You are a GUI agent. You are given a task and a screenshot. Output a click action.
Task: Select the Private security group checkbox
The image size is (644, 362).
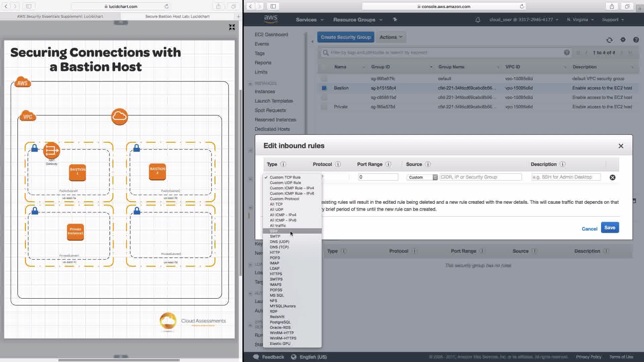(x=324, y=107)
